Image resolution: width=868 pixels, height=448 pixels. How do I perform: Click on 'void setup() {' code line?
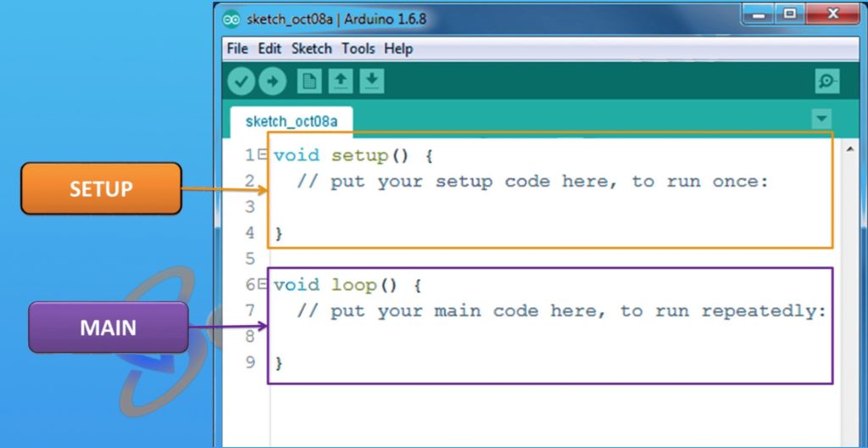(x=353, y=156)
